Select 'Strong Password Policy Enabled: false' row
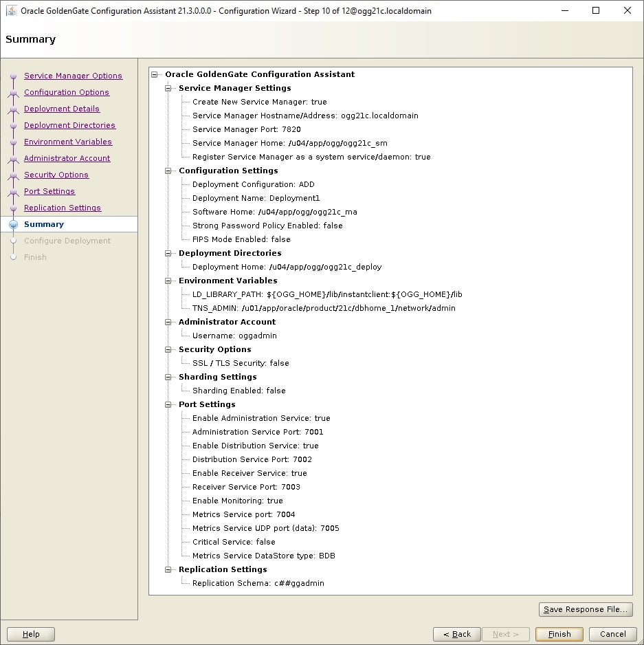 (267, 226)
